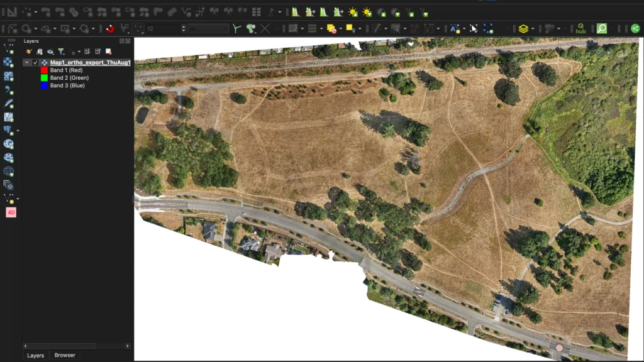Open the text annotation tool
This screenshot has height=362, width=644.
[455, 28]
